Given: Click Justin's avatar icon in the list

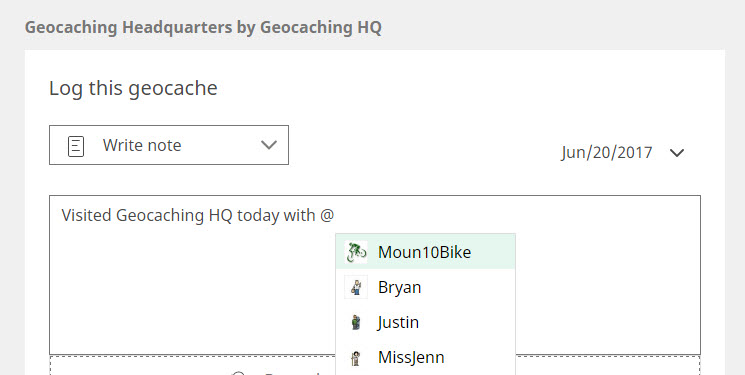Looking at the screenshot, I should click(x=356, y=322).
